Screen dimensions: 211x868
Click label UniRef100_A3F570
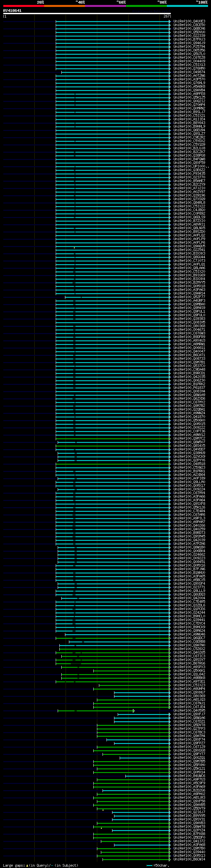click(x=189, y=79)
